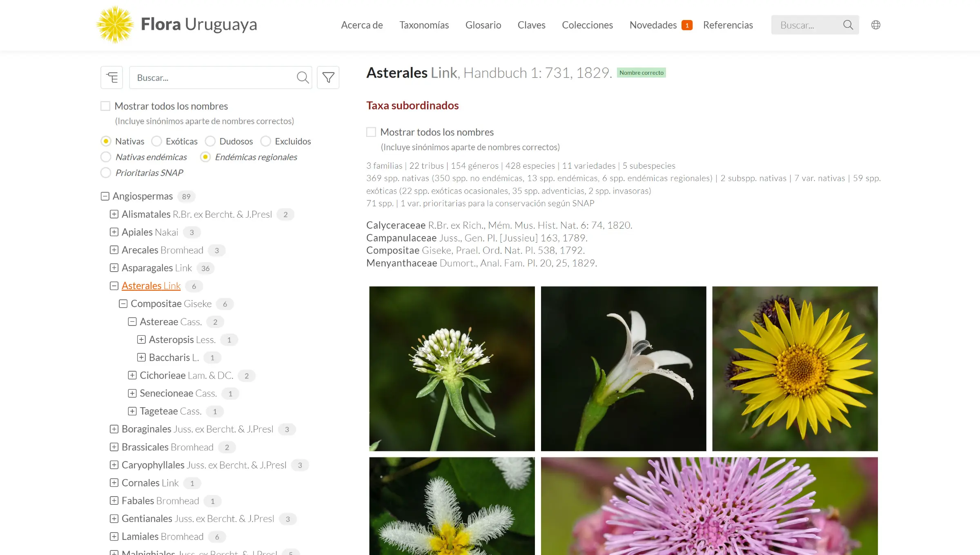
Task: Select the Prioritarias SNAP radio option
Action: click(x=106, y=173)
